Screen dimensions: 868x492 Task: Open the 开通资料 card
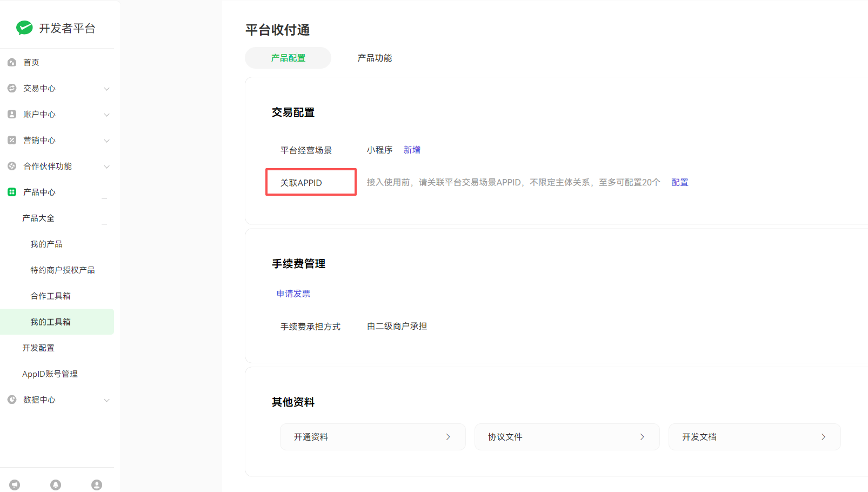[372, 437]
